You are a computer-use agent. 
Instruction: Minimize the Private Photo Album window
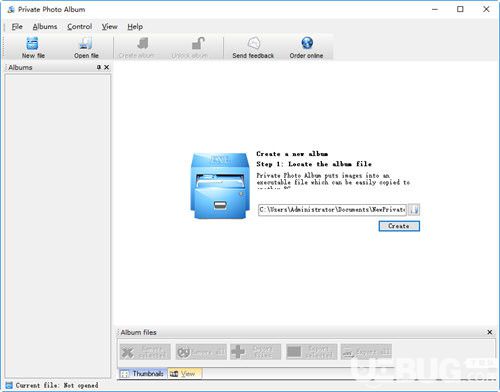click(x=435, y=9)
